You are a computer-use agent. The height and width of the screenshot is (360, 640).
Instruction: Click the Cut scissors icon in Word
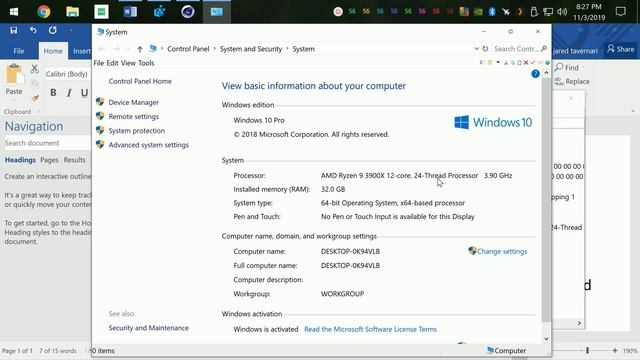coord(35,69)
